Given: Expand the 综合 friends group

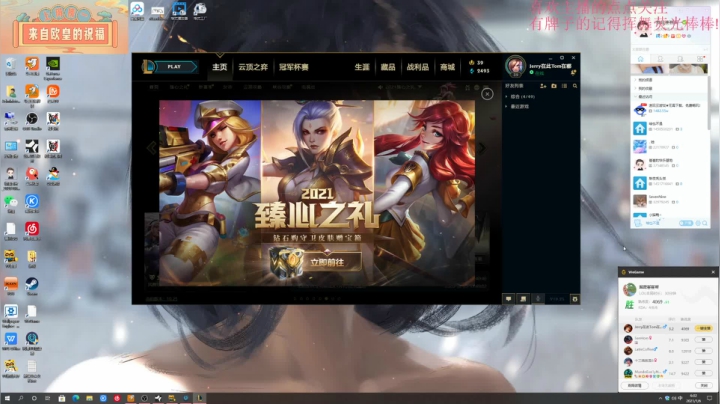Looking at the screenshot, I should pyautogui.click(x=520, y=97).
